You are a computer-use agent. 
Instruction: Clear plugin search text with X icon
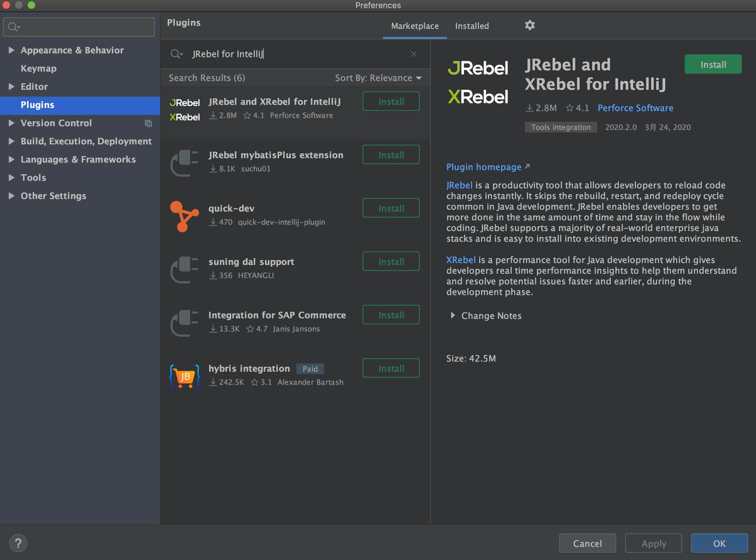[x=413, y=54]
